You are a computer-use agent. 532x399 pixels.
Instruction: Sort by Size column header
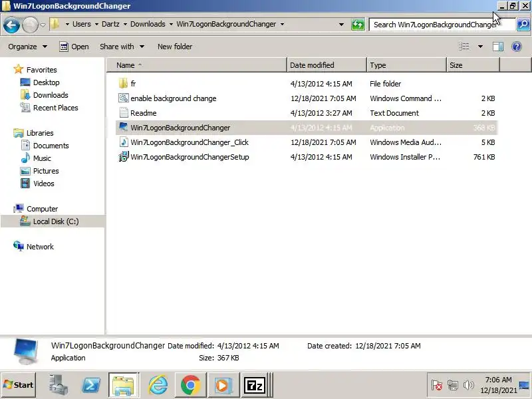(473, 65)
